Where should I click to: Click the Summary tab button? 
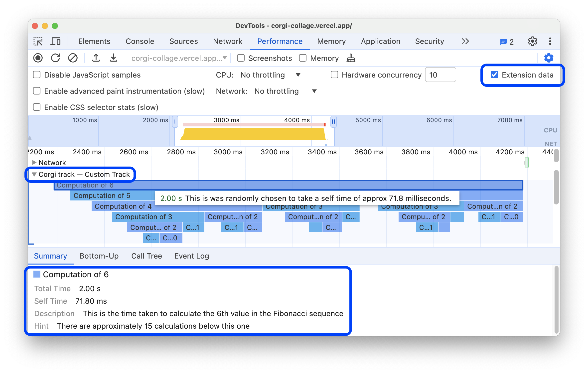coord(51,256)
